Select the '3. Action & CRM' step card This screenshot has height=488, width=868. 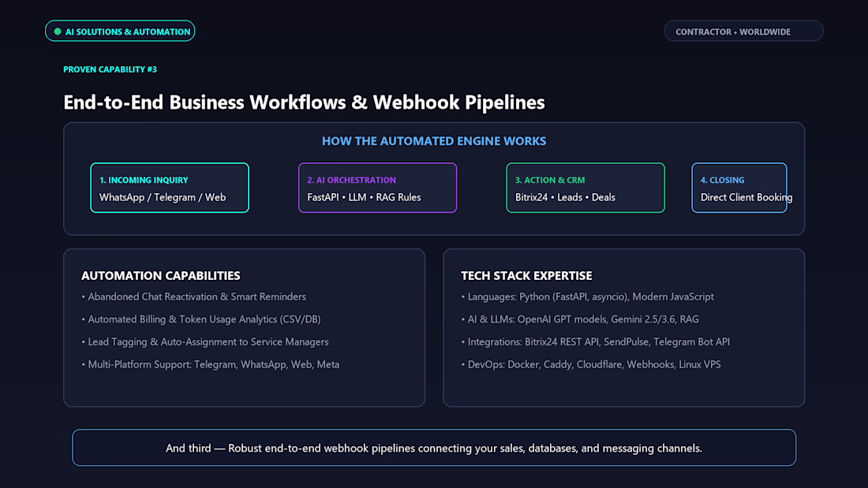pyautogui.click(x=586, y=188)
